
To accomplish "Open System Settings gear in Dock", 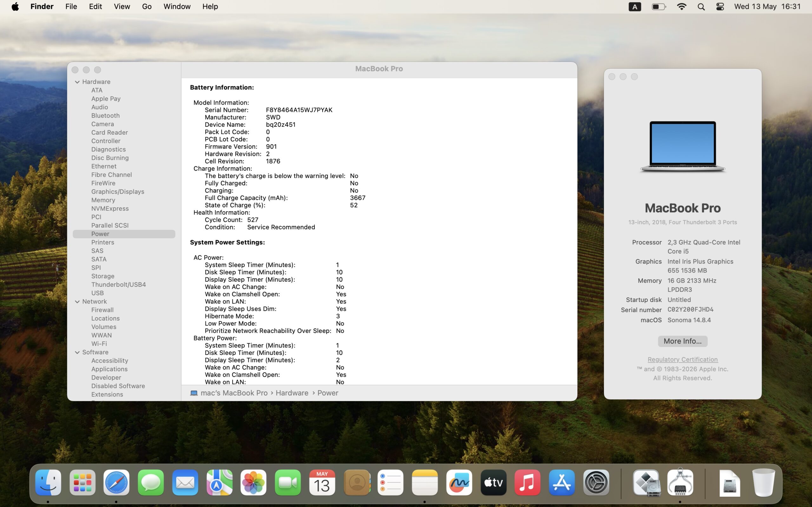I will click(596, 483).
